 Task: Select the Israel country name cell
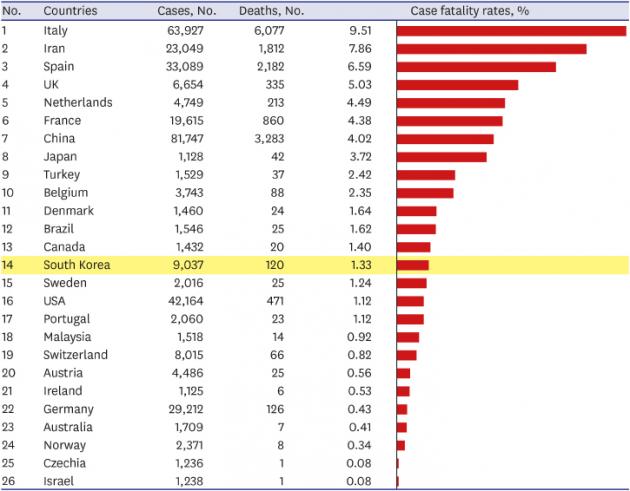(58, 481)
